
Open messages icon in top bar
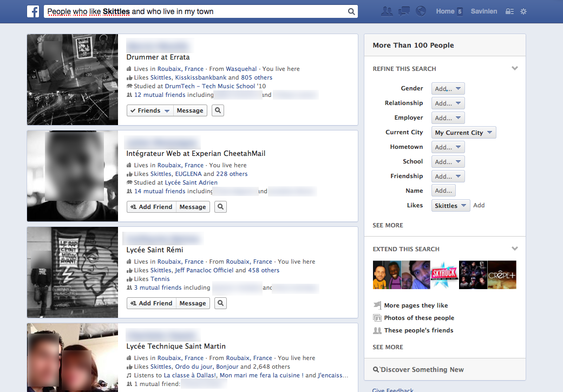pos(404,11)
